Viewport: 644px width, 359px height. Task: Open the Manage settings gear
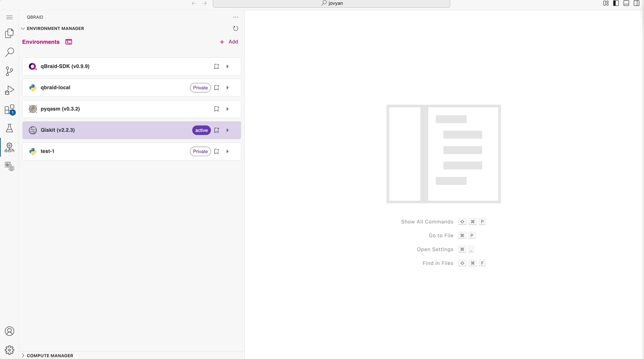point(10,350)
